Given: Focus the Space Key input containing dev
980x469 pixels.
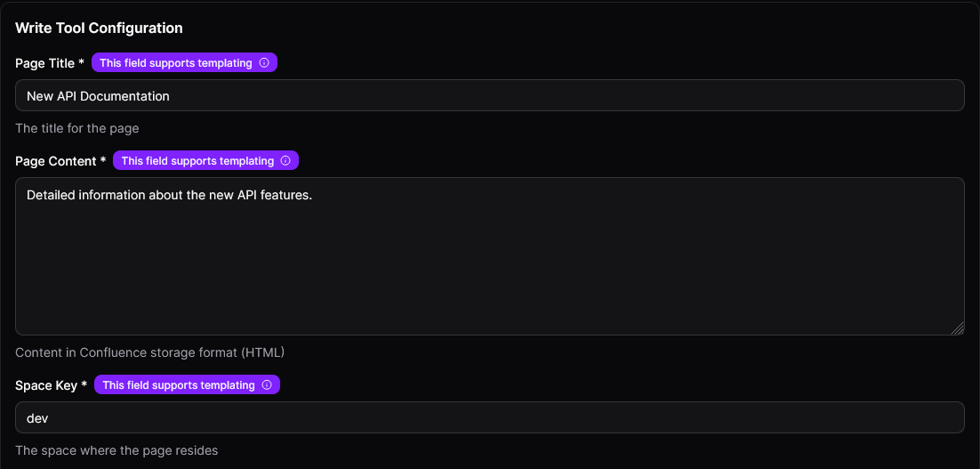Looking at the screenshot, I should point(490,417).
